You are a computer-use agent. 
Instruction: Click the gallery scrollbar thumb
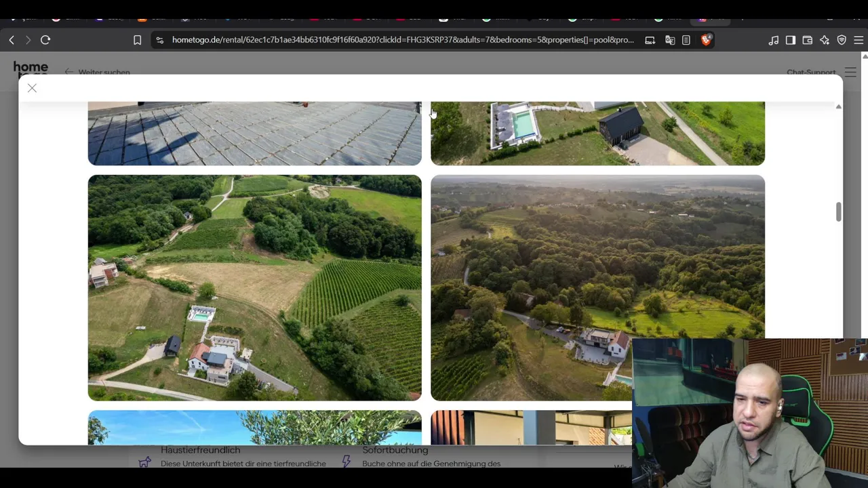click(838, 211)
